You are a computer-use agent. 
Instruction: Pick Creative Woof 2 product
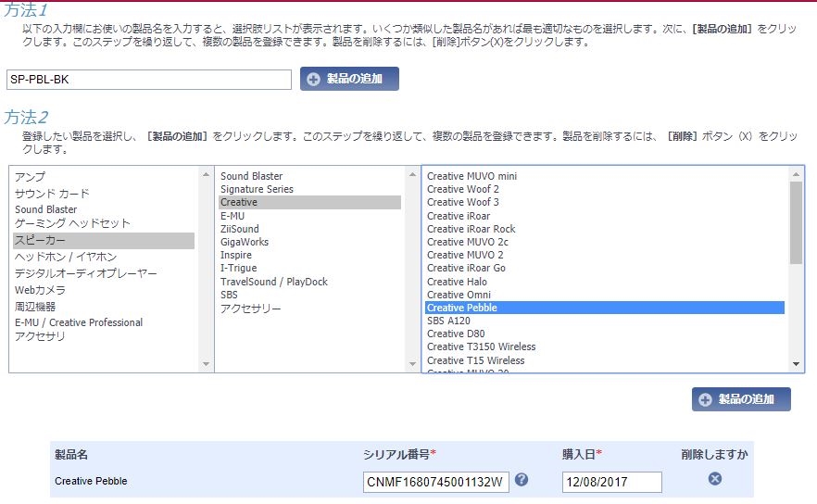[463, 189]
